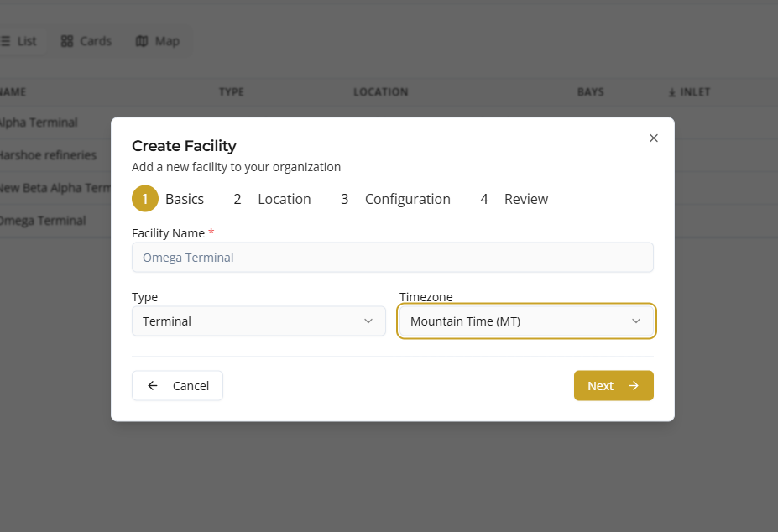Click the LOCATION column header

[x=380, y=91]
